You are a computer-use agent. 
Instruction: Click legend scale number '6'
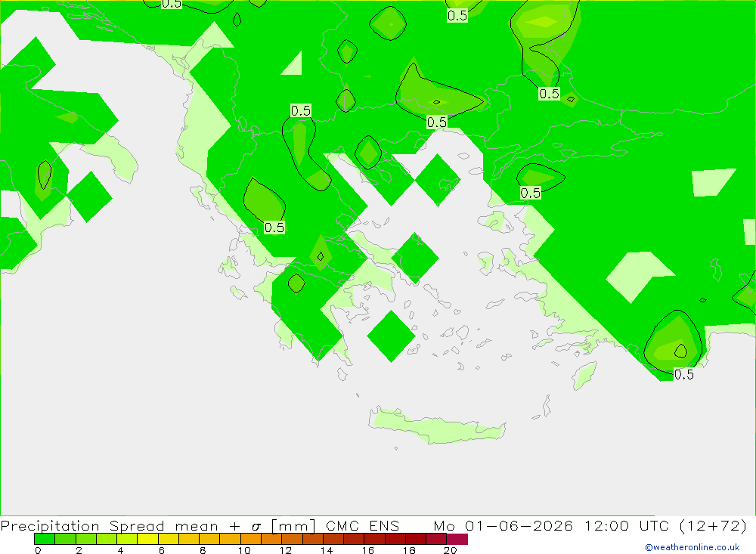tap(162, 550)
